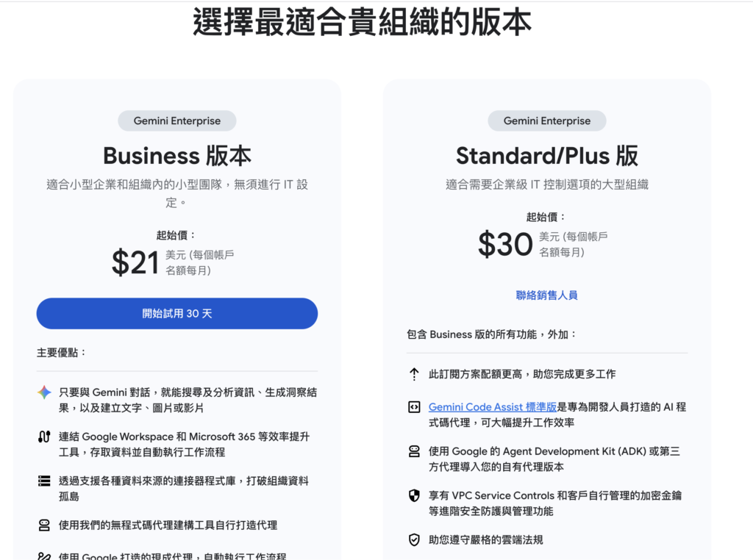Click the sparkle icon beside Gemini 對話 feature
Screen dimensions: 753x560
[x=43, y=393]
